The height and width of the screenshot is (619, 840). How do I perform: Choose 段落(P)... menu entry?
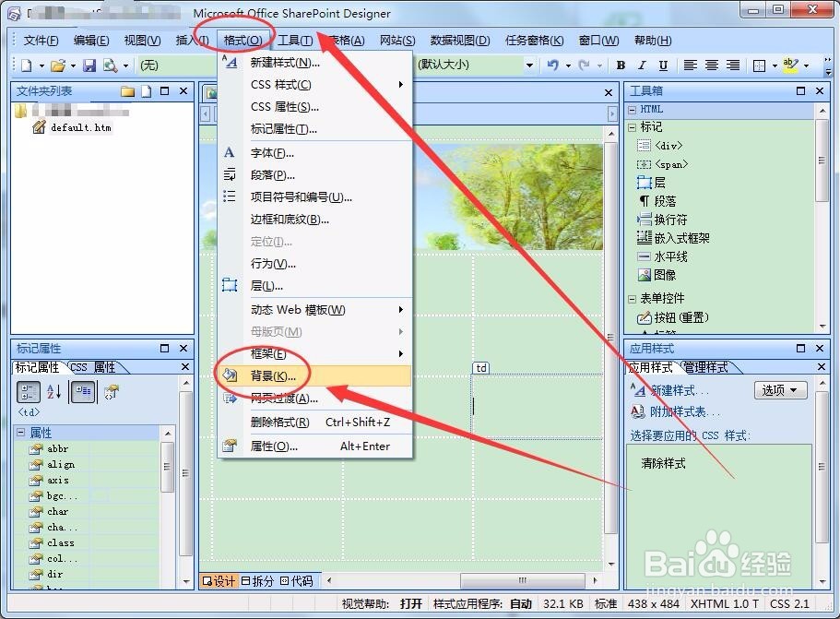tap(315, 175)
